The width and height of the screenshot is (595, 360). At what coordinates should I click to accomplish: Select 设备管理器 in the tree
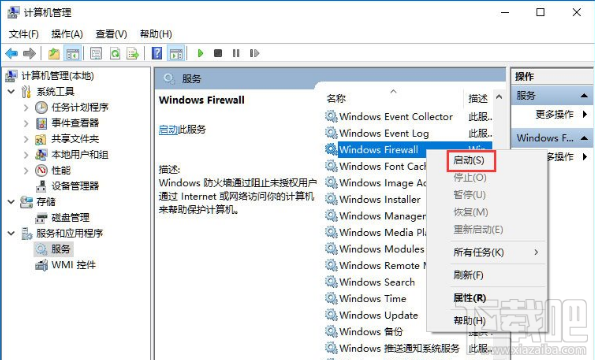pos(75,186)
